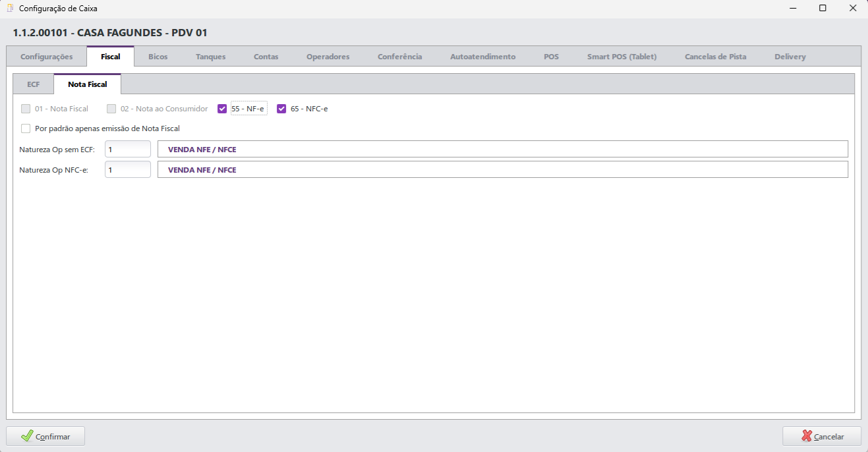This screenshot has height=452, width=868.
Task: Select the Nota Fiscal sub-tab
Action: (88, 84)
